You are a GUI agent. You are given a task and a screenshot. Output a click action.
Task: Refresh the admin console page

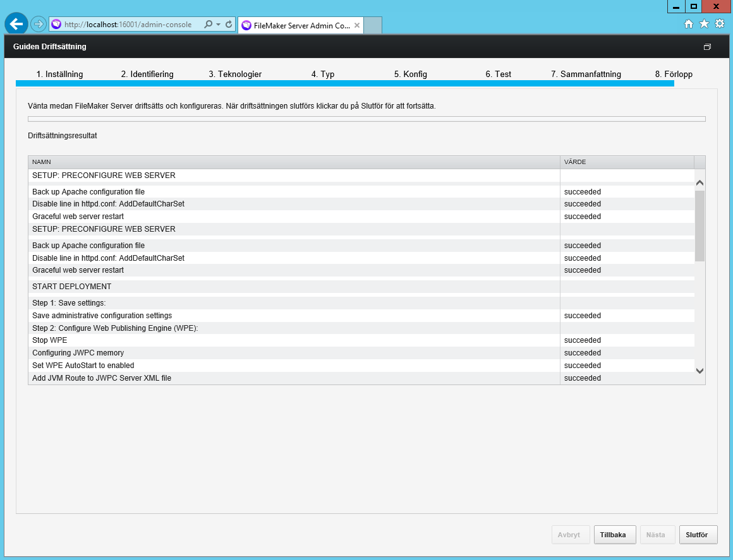pos(229,24)
